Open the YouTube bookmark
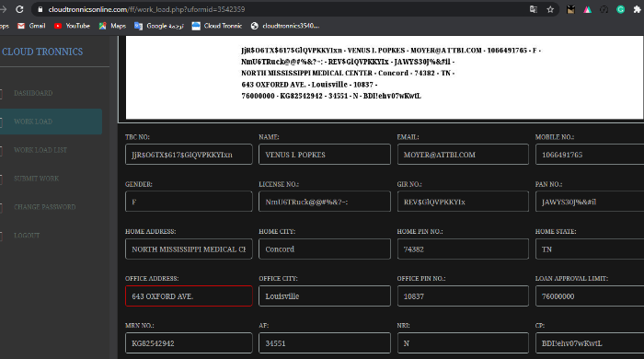 [72, 26]
